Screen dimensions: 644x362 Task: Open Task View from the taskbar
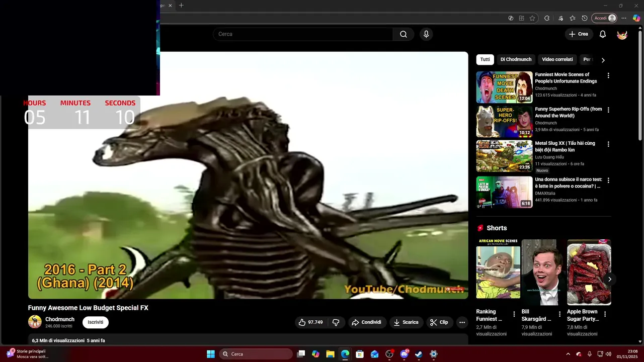tap(301, 354)
